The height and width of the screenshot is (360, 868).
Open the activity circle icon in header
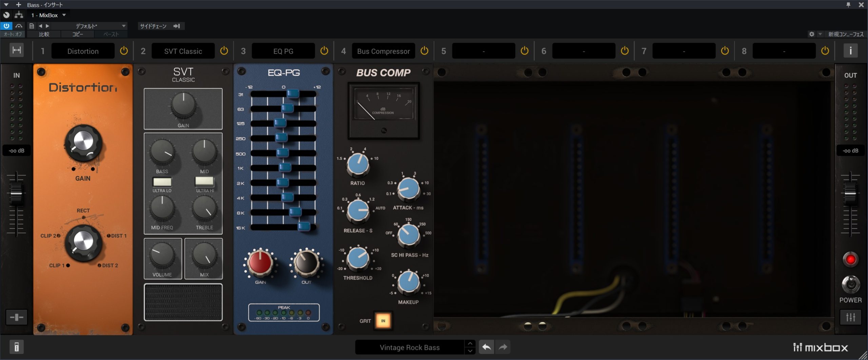pyautogui.click(x=6, y=15)
